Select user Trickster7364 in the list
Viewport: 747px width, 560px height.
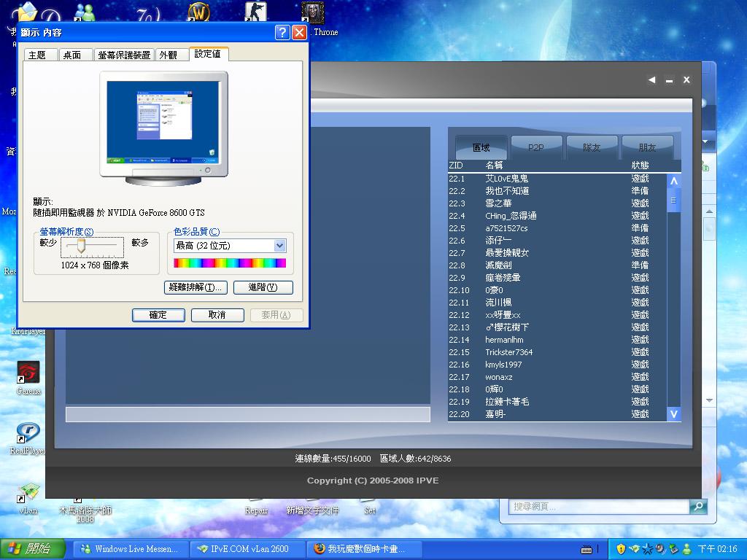pyautogui.click(x=509, y=352)
